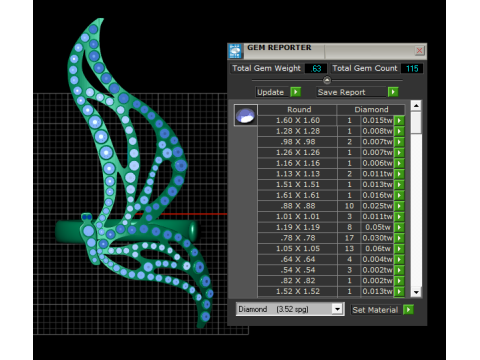Image resolution: width=480 pixels, height=360 pixels.
Task: Select the round gem thumbnail preview
Action: click(x=246, y=115)
